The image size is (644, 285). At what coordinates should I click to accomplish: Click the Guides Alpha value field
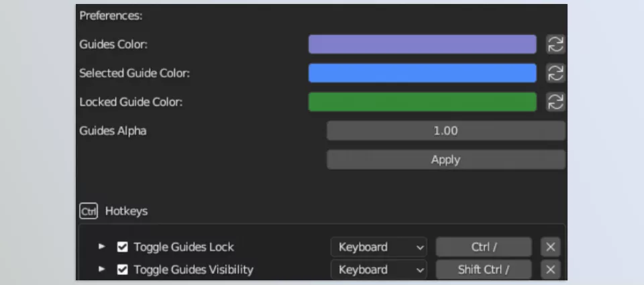point(445,131)
